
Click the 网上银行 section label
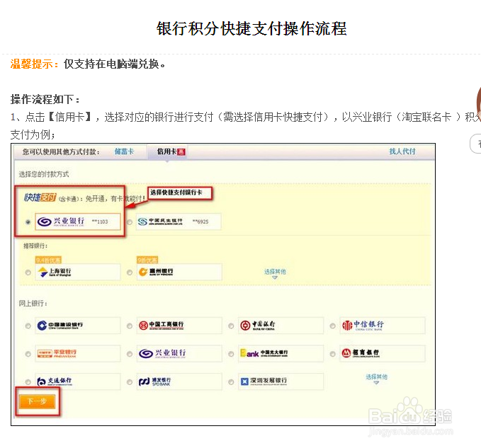[33, 304]
